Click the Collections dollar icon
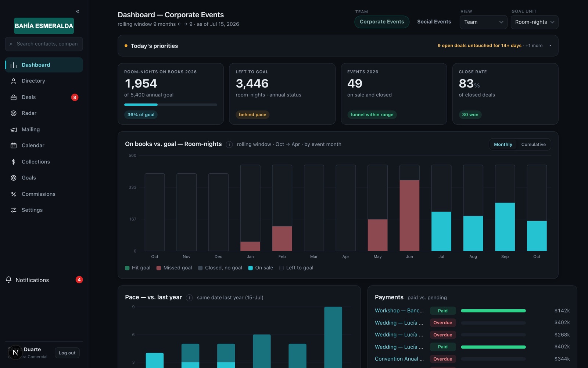This screenshot has height=368, width=588. 14,162
